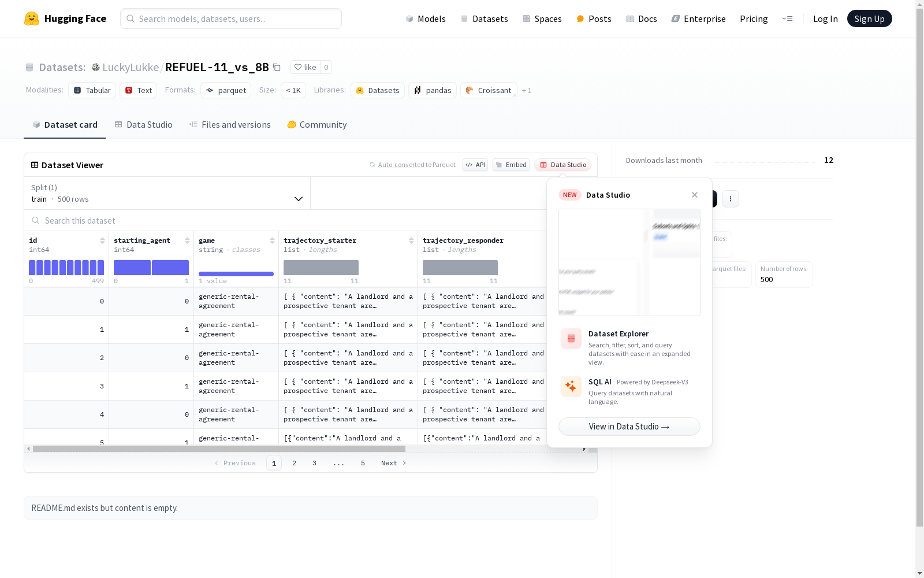Click the starting_agent distribution bars
Image resolution: width=924 pixels, height=578 pixels.
(x=151, y=268)
